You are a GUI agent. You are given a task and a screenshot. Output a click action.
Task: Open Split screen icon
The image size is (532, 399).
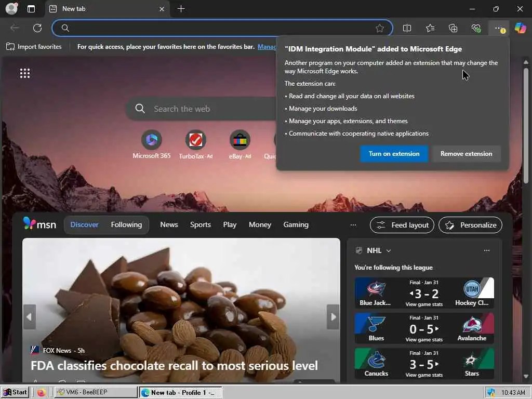coord(407,28)
